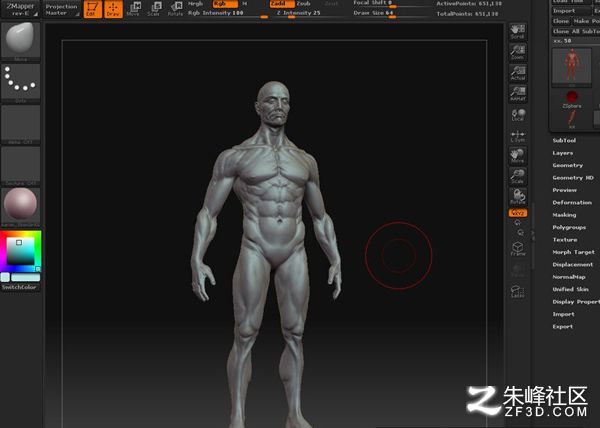600x428 pixels.
Task: Open the Alpha Off selector
Action: (20, 125)
